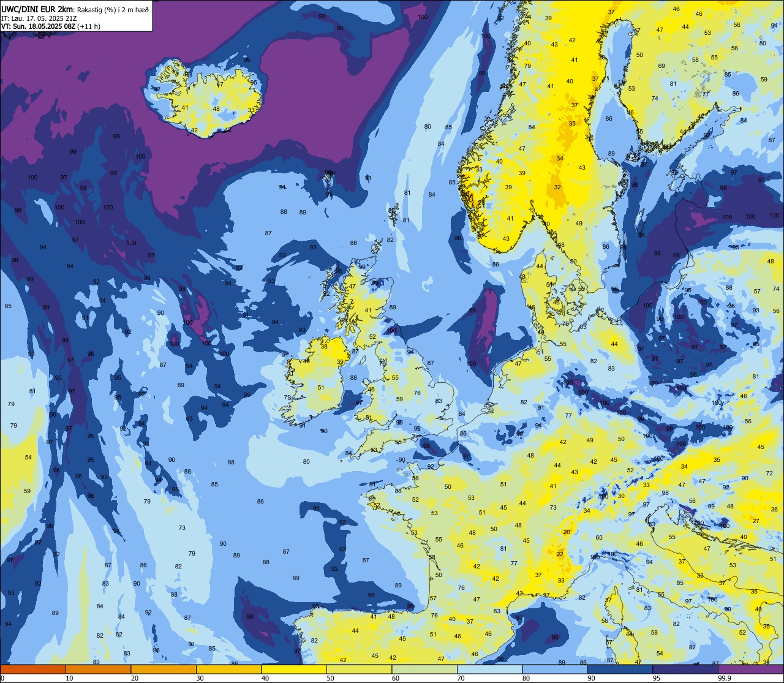This screenshot has height=683, width=784.
Task: Click the 'IT: Lau. 17. 05. 2025 21Z' line
Action: click(x=39, y=18)
